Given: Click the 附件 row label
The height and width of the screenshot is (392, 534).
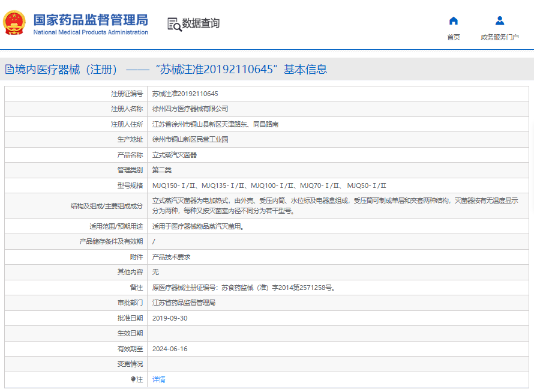Looking at the screenshot, I should 137,257.
